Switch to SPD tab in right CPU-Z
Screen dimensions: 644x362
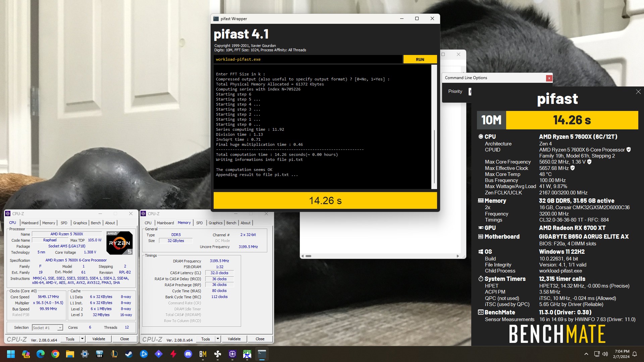coord(199,223)
